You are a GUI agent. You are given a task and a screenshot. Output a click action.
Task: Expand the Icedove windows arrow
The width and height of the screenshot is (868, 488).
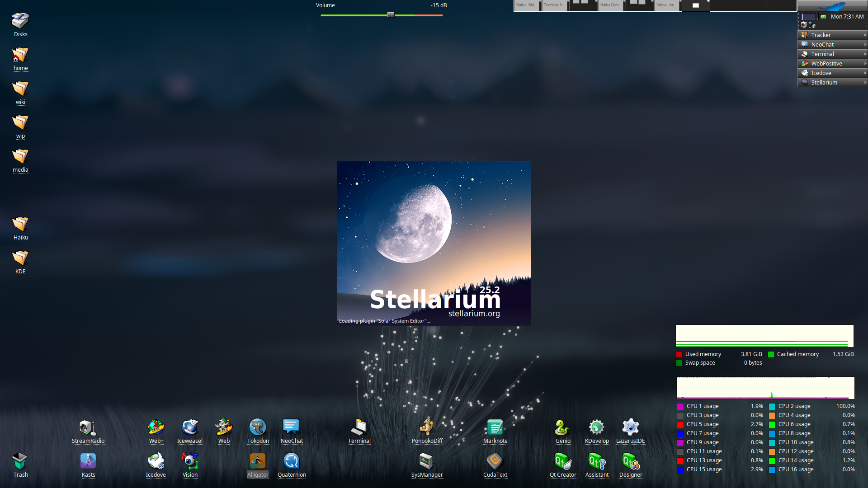(865, 73)
